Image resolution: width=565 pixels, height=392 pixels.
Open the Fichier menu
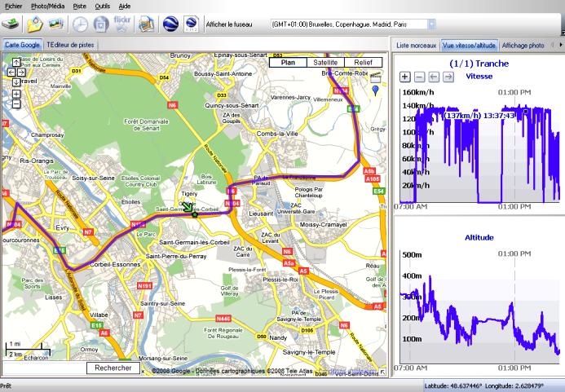pyautogui.click(x=13, y=7)
